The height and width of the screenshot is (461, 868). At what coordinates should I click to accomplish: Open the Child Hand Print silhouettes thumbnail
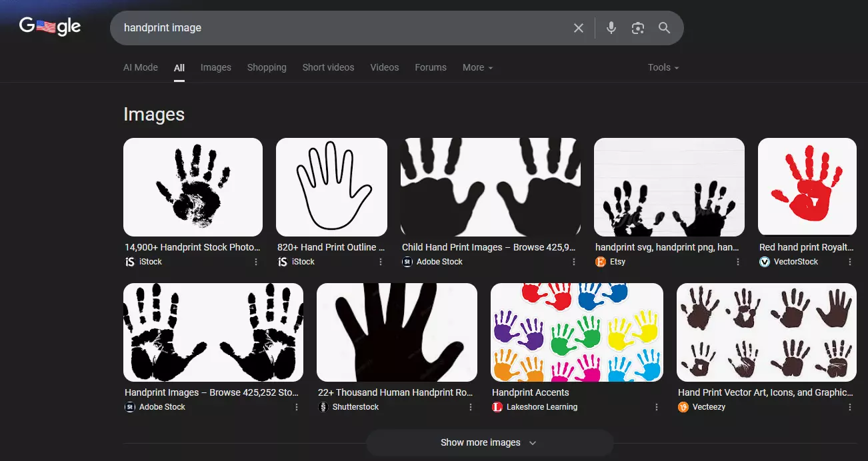coord(491,187)
